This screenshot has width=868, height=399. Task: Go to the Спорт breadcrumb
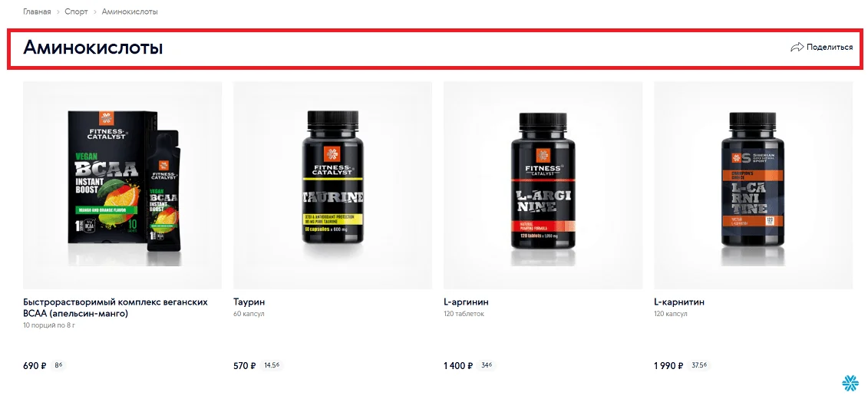click(x=77, y=12)
